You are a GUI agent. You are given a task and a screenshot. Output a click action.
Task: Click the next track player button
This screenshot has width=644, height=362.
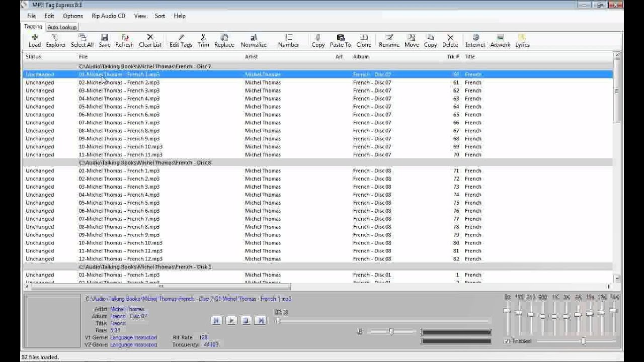(x=261, y=320)
